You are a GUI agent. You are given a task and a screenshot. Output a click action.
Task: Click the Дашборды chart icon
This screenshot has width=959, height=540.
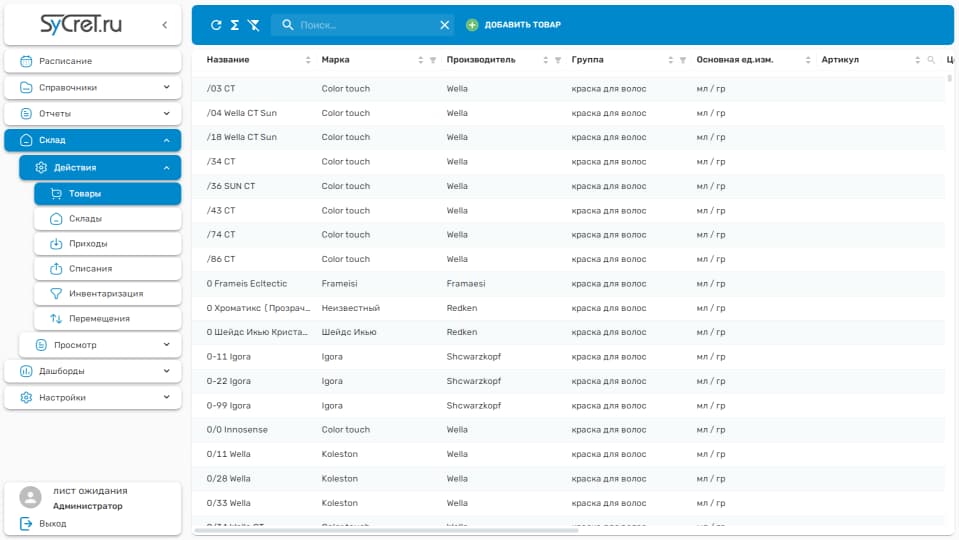point(26,371)
